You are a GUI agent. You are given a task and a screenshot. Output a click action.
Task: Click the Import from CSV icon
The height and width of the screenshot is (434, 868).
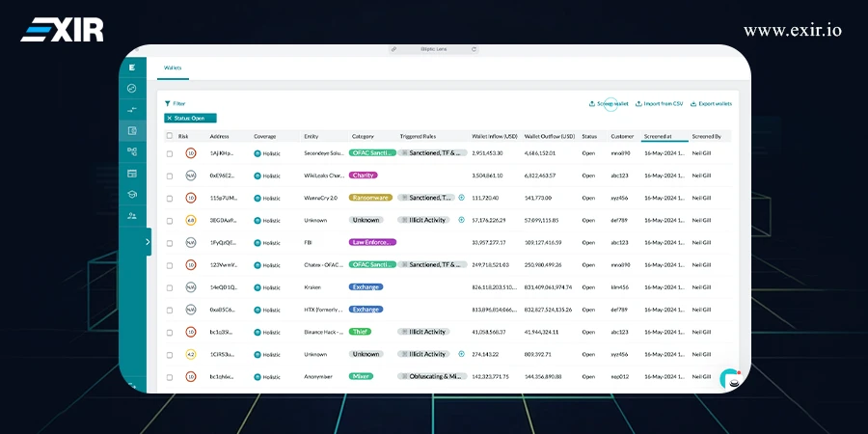click(638, 103)
